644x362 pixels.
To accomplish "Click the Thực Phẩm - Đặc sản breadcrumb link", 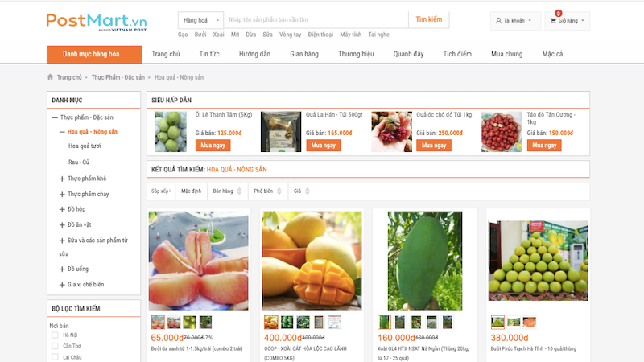I will [118, 77].
